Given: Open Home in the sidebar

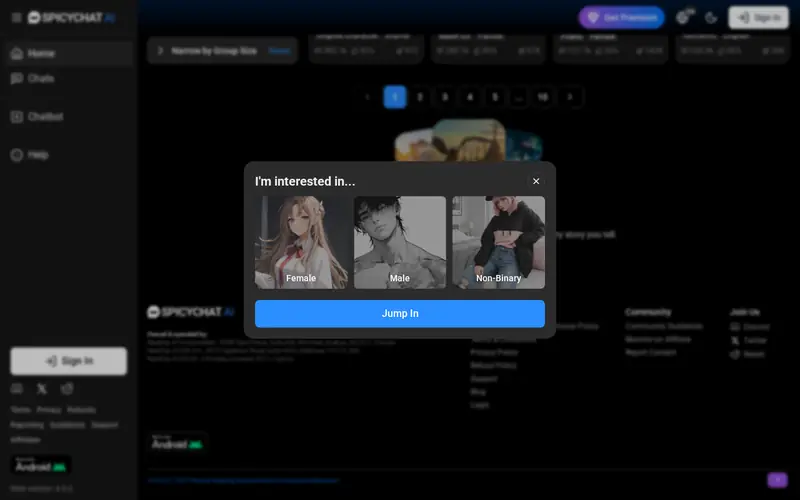Looking at the screenshot, I should [x=68, y=53].
